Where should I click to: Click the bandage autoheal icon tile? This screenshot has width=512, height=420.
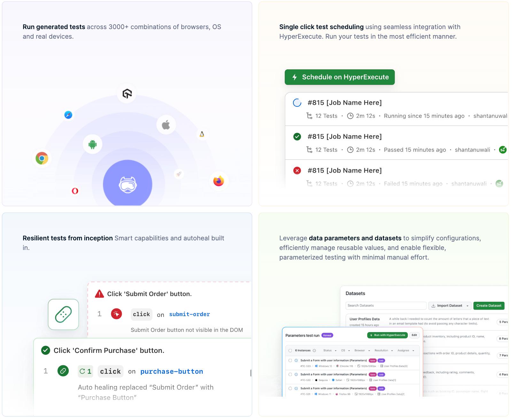(x=63, y=315)
